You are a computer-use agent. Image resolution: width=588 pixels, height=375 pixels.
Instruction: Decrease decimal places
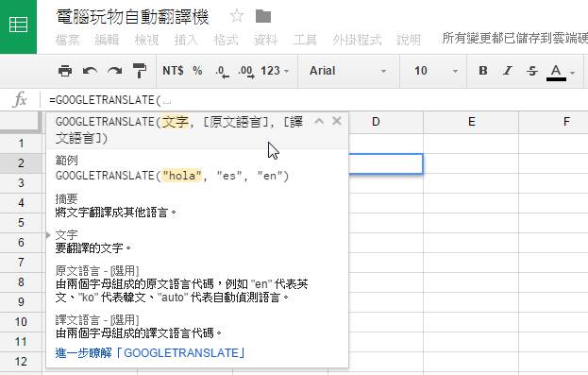[x=222, y=71]
